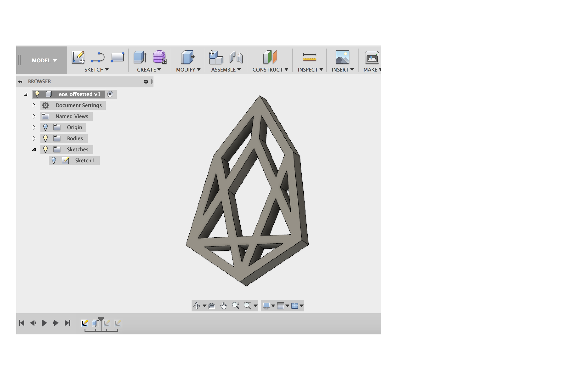Click the BROWSER panel minus button
The image size is (588, 368).
146,81
